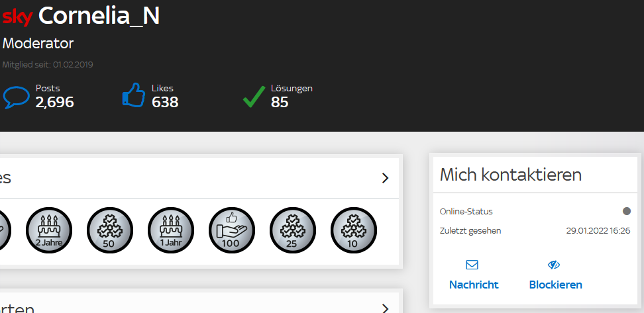
Task: Click the Blockieren text link
Action: [555, 285]
